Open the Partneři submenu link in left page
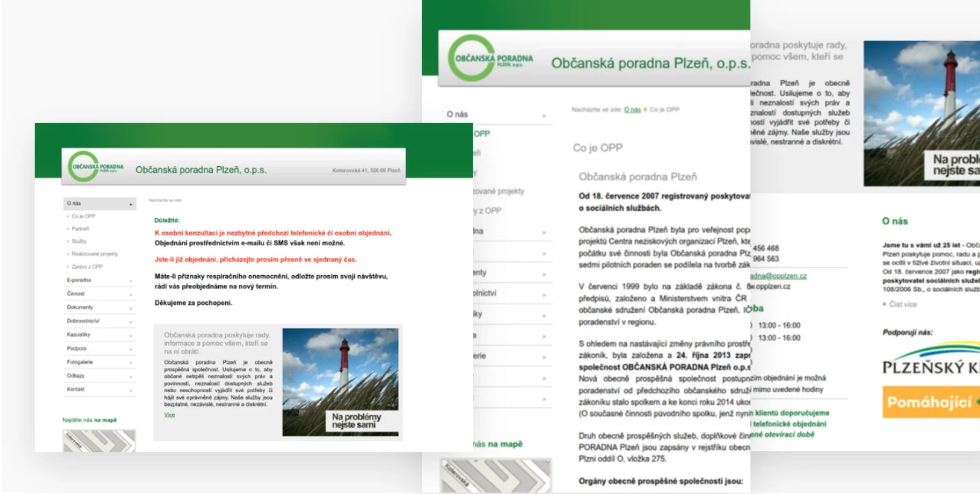Screen dimensions: 980x494 (80, 229)
